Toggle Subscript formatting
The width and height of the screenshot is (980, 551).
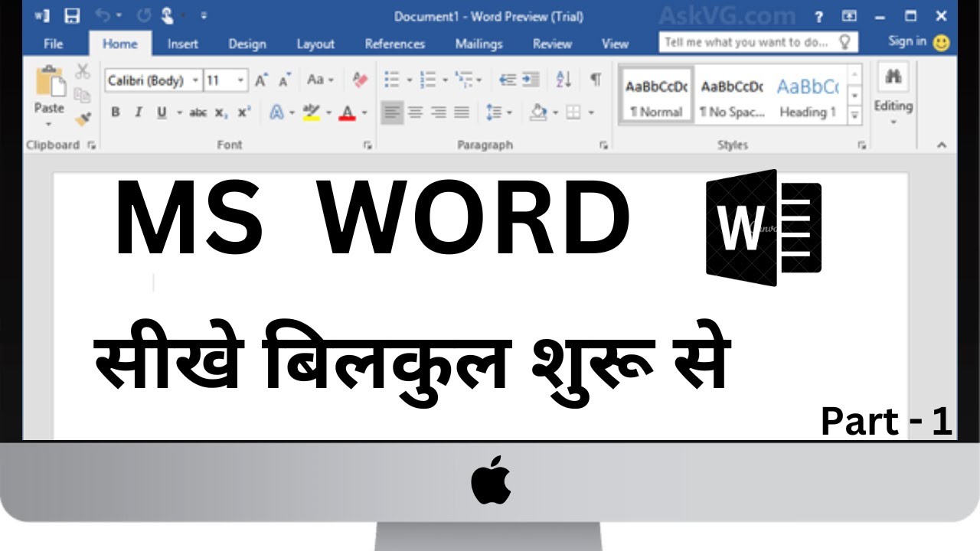pos(220,112)
